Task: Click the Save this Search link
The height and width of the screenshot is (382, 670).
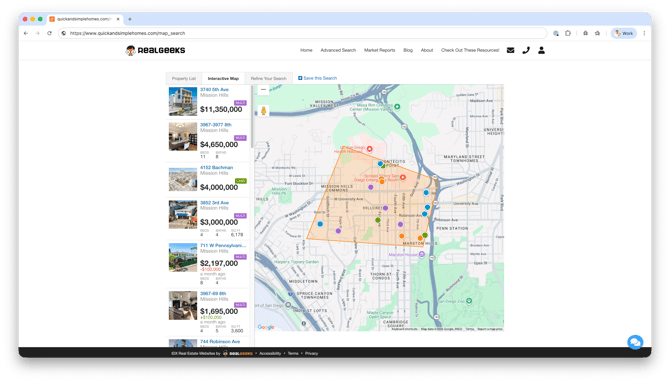Action: (320, 78)
